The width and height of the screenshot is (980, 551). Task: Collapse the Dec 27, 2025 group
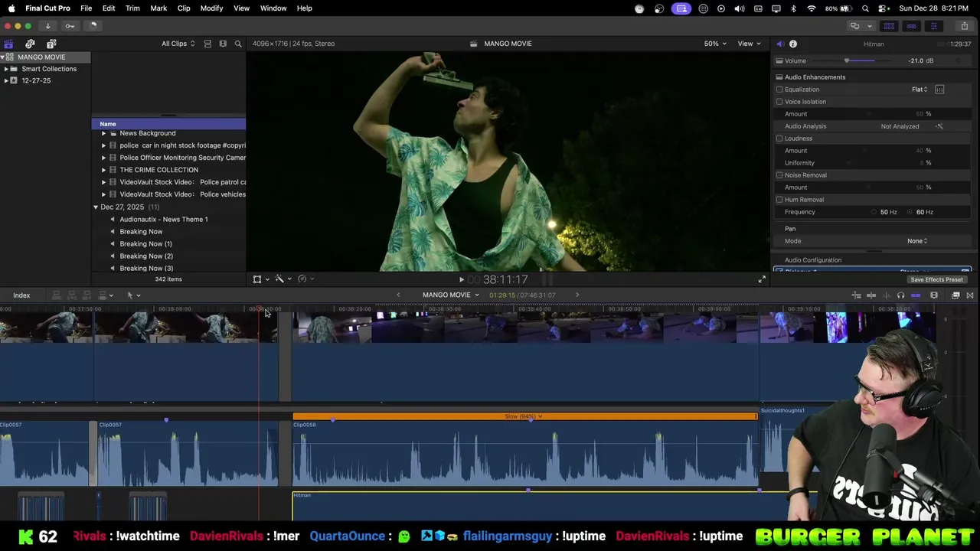click(96, 207)
